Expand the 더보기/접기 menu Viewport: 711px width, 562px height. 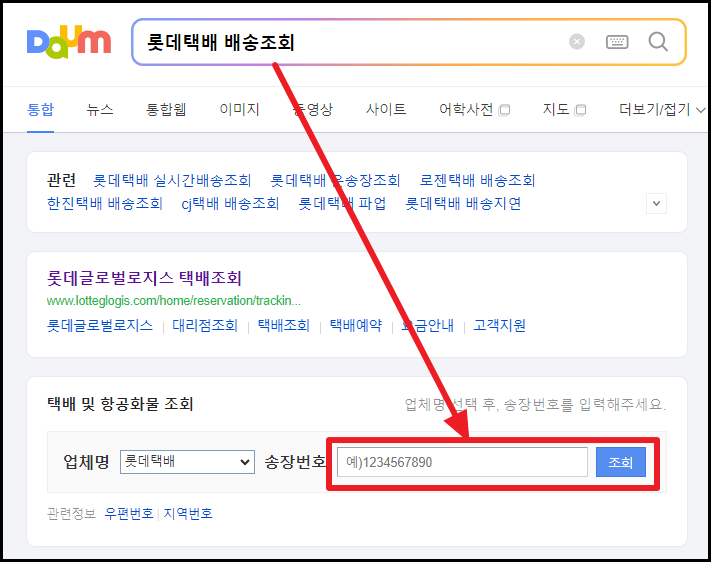pos(662,109)
